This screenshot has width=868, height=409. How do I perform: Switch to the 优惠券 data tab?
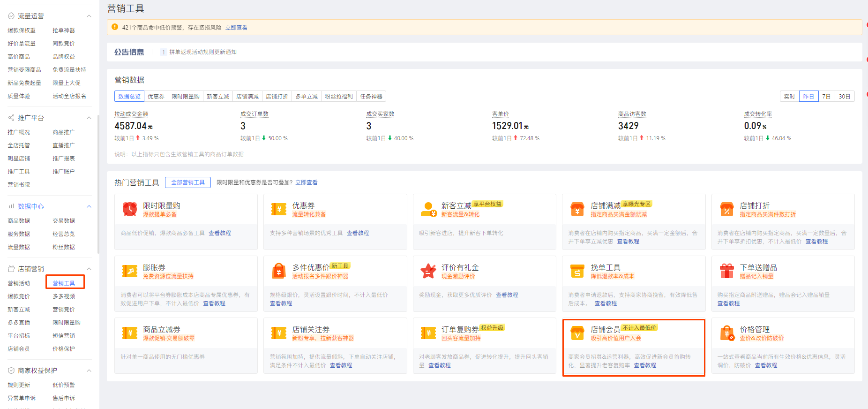pos(156,97)
